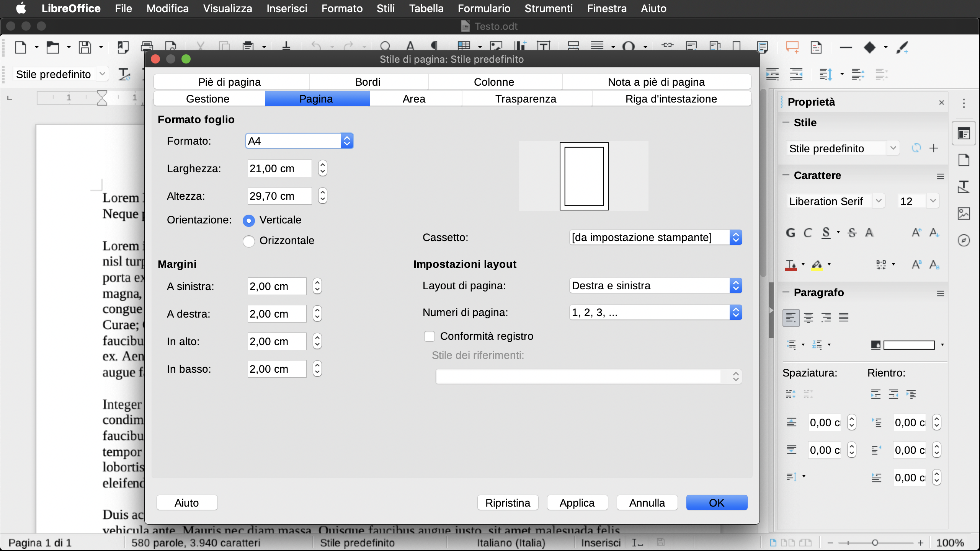980x551 pixels.
Task: Click the zoom slider in status bar
Action: pos(875,543)
